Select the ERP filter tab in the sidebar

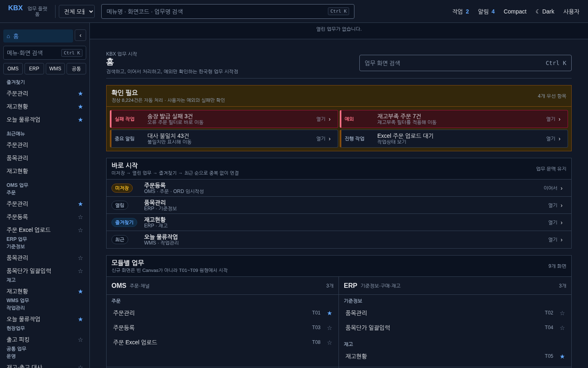point(34,69)
